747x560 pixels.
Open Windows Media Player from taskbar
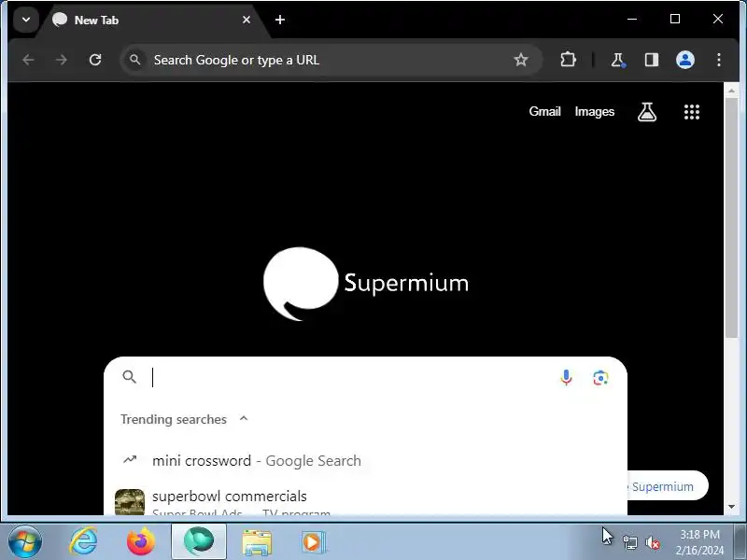(313, 542)
